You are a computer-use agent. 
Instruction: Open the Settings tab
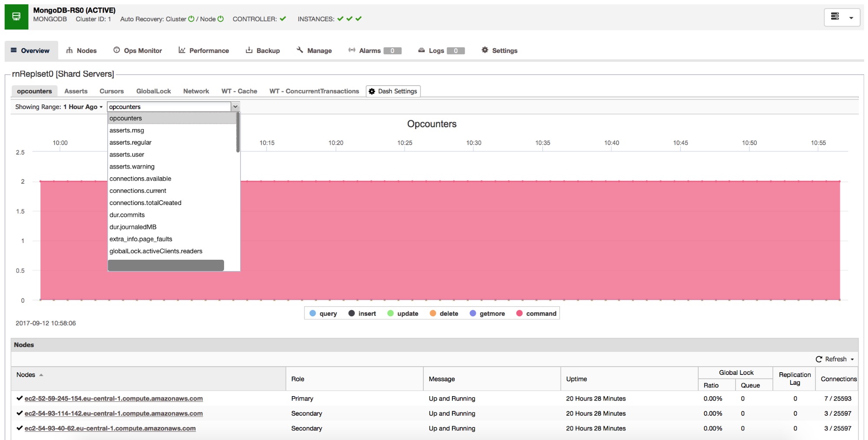tap(500, 50)
